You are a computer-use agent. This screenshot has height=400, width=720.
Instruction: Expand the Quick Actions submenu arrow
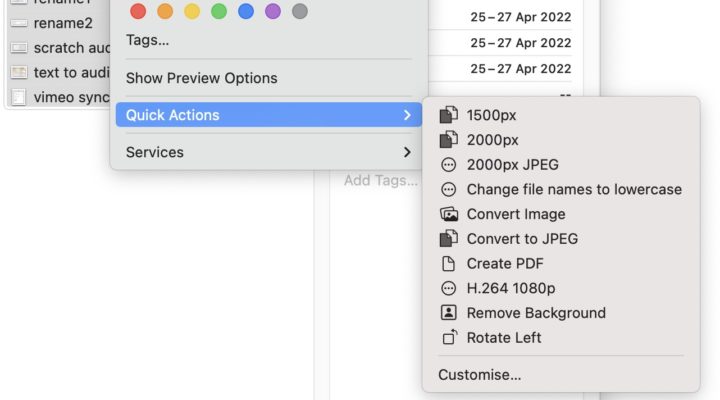[x=407, y=115]
